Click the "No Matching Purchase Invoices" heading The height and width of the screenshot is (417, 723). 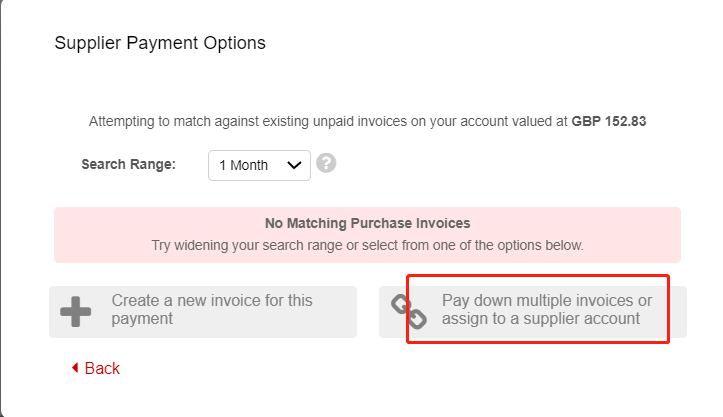coord(367,223)
